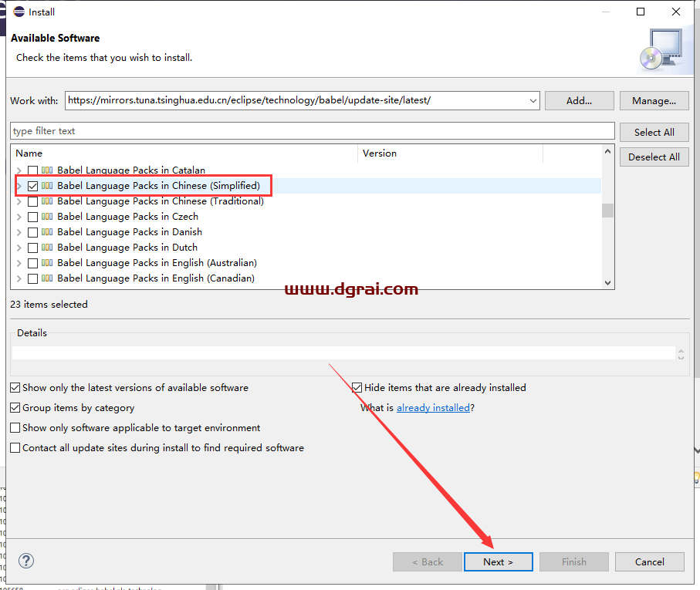Close the Install dialog window
This screenshot has height=590, width=700.
pyautogui.click(x=676, y=12)
